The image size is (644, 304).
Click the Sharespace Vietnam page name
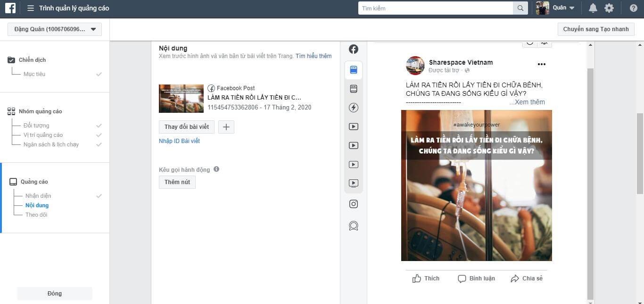coord(461,62)
